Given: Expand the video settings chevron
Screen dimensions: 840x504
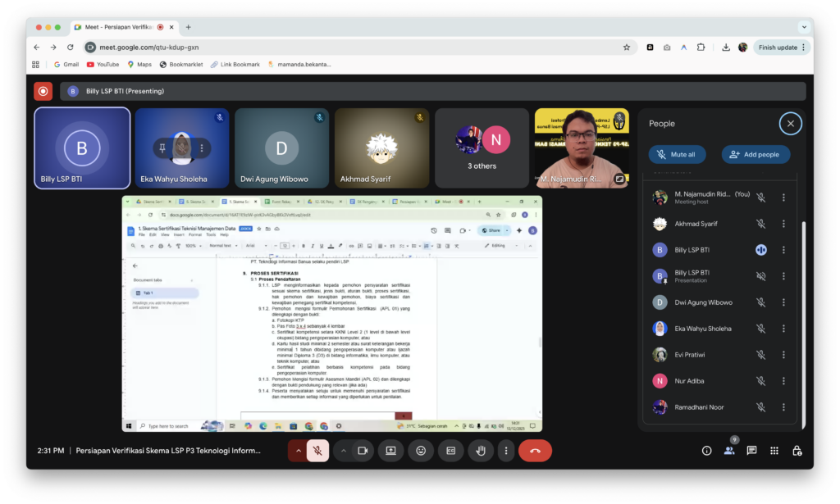Looking at the screenshot, I should [x=343, y=450].
